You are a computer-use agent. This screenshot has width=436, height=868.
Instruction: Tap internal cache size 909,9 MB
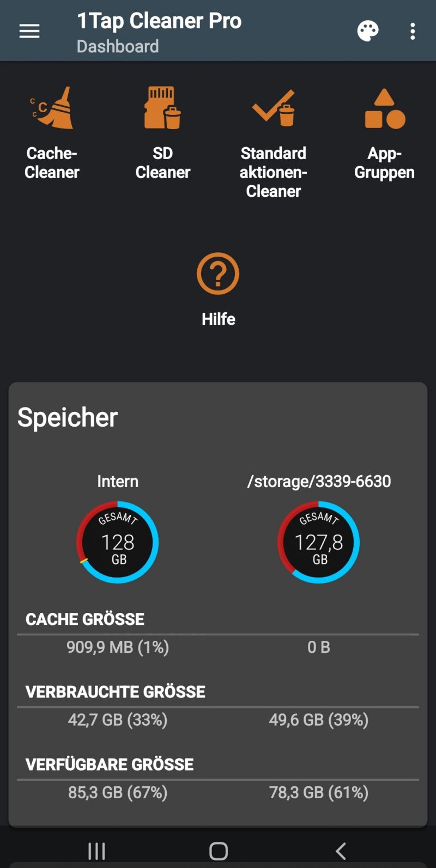click(x=118, y=647)
